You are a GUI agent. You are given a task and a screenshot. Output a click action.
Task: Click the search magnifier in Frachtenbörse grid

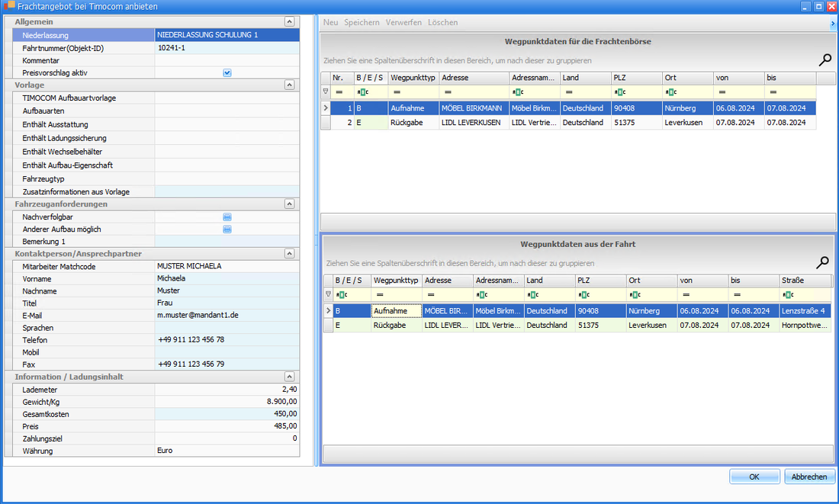pos(825,60)
